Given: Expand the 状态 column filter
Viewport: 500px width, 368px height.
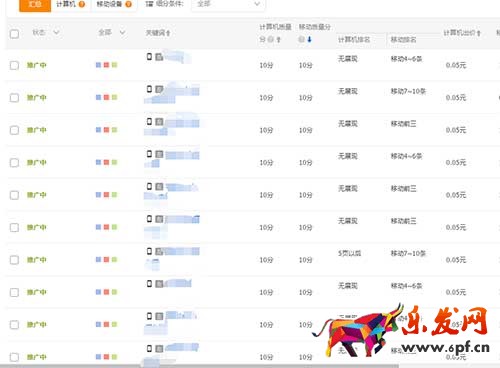Looking at the screenshot, I should [x=56, y=32].
